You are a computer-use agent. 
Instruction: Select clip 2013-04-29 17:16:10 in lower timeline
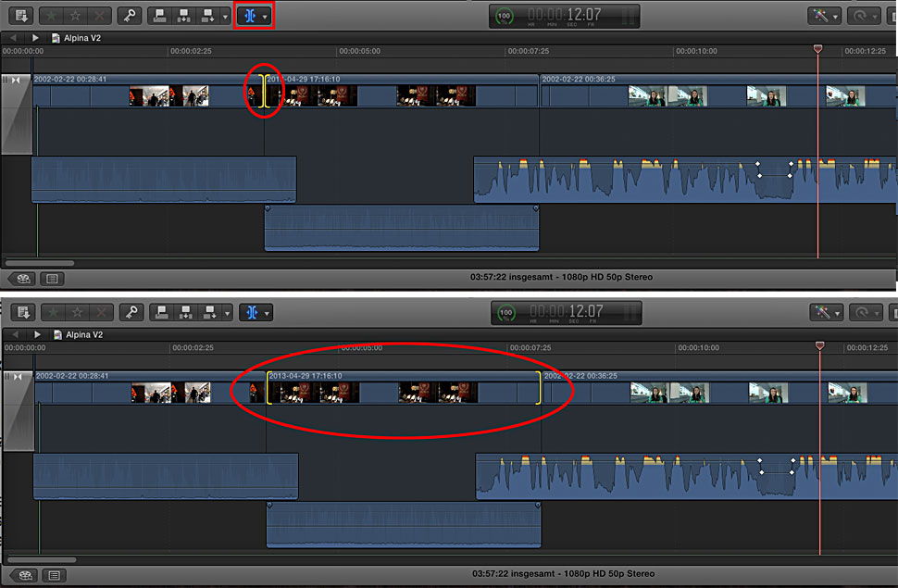point(404,387)
